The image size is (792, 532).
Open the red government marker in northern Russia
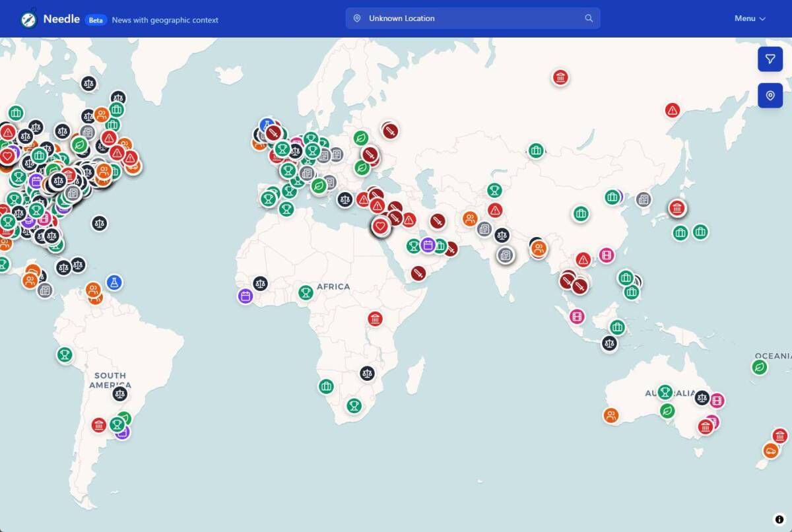coord(560,78)
